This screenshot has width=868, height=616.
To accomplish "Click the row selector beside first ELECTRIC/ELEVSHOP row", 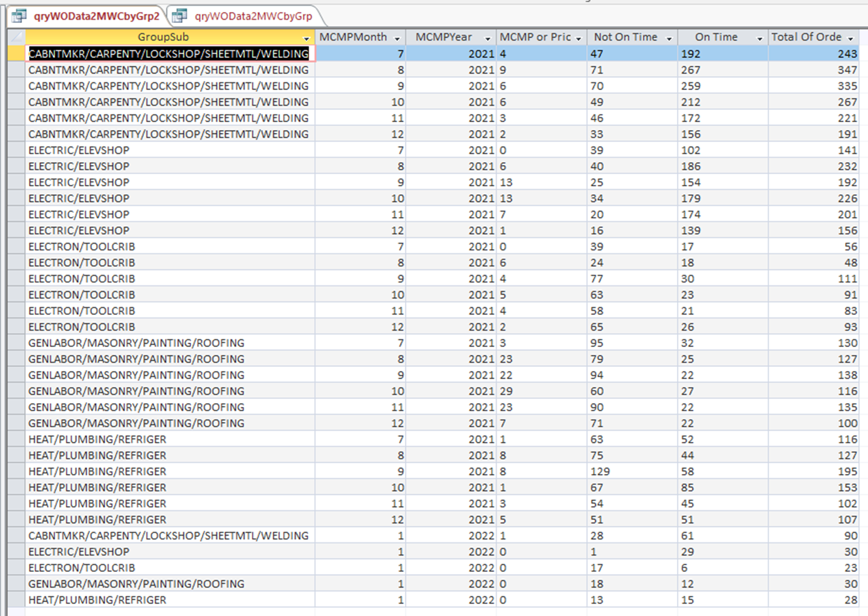I will (x=15, y=150).
